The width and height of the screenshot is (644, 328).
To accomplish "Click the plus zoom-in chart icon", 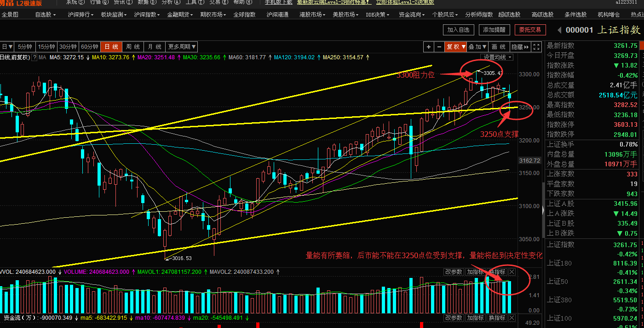I will [429, 47].
